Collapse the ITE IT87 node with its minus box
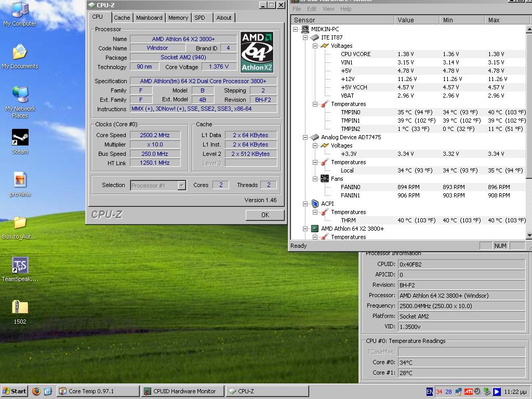Image resolution: width=532 pixels, height=399 pixels. 305,37
